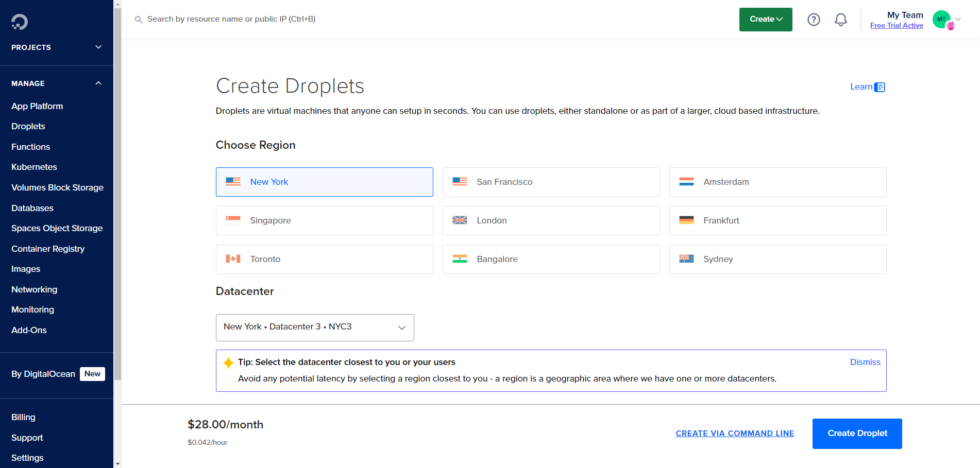Viewport: 980px width, 468px height.
Task: Click the Netherlands flag beside Amsterdam
Action: [x=686, y=182]
